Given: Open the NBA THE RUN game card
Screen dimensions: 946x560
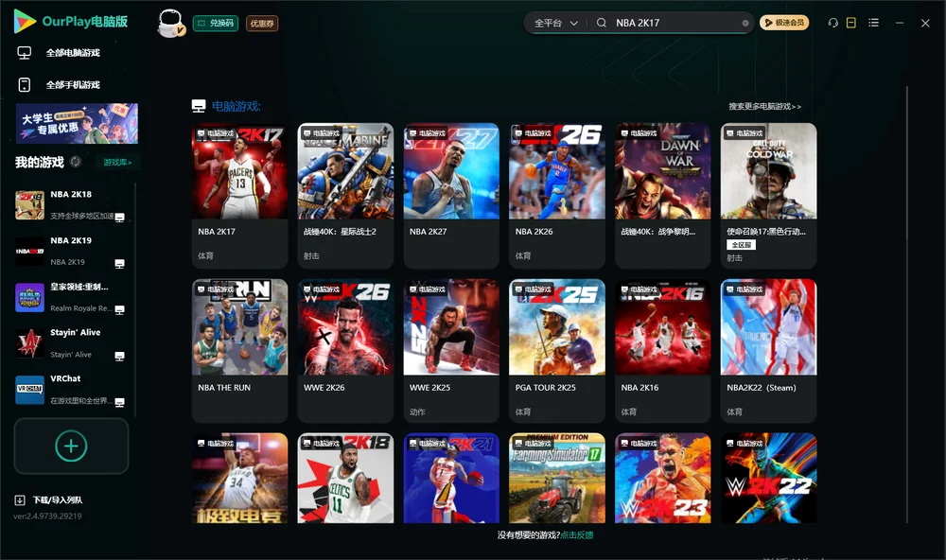Looking at the screenshot, I should tap(239, 351).
